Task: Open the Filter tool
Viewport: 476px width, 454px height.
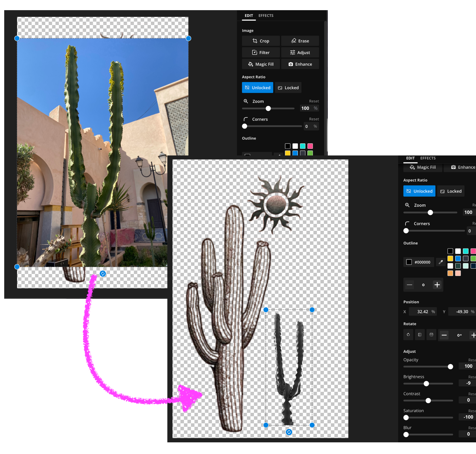Action: click(261, 53)
